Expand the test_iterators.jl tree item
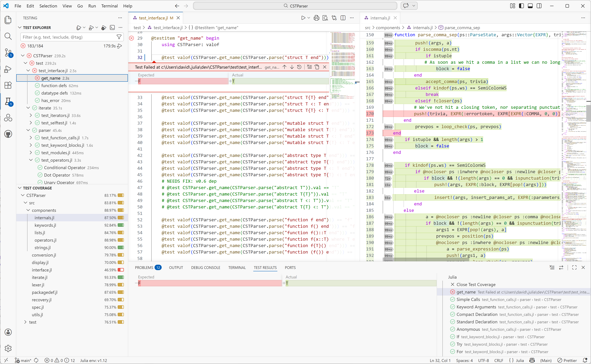 [31, 115]
